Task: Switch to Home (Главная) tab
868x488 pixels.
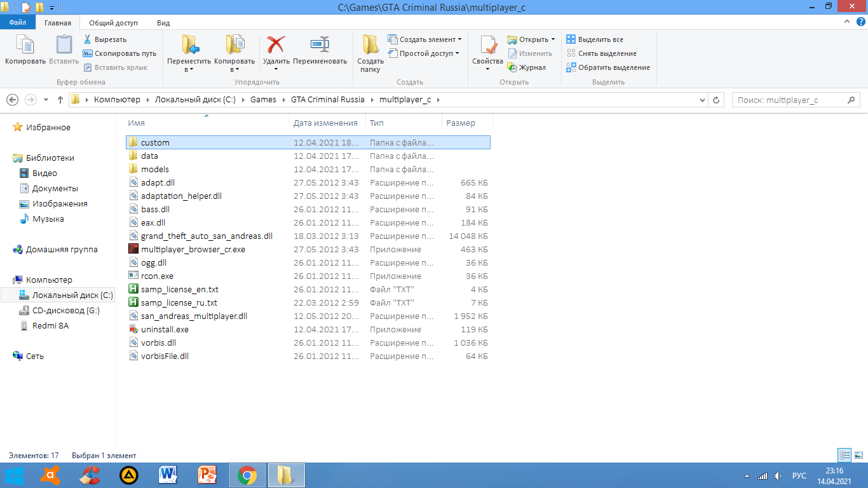Action: click(58, 22)
